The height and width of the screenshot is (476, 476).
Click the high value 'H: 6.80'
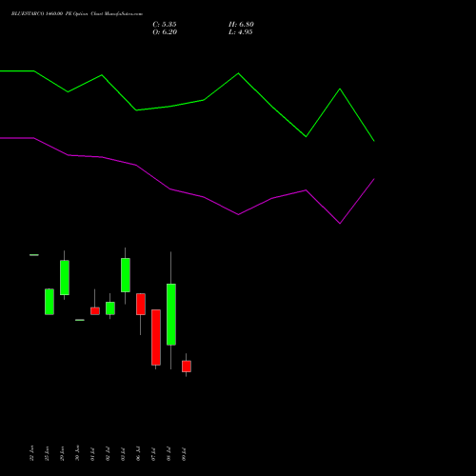(x=241, y=25)
